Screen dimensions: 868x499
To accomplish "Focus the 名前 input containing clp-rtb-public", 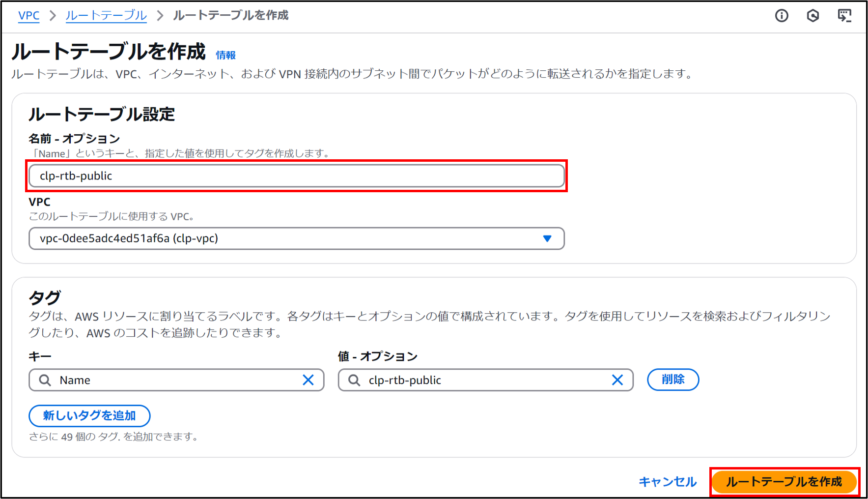I will click(x=296, y=176).
